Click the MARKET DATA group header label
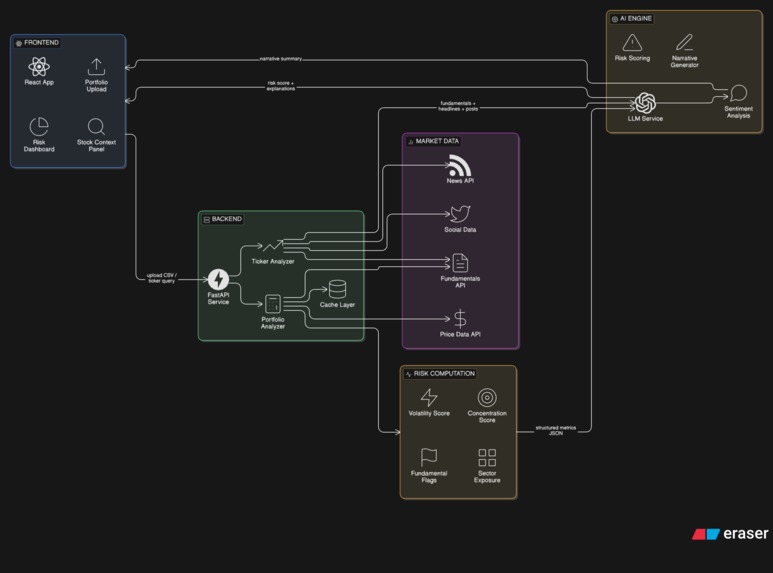 [433, 141]
